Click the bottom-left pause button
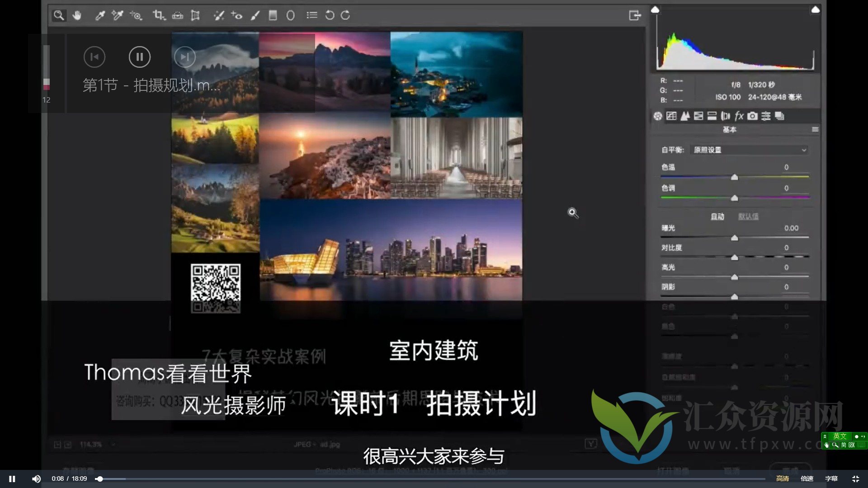The image size is (868, 488). click(x=12, y=479)
